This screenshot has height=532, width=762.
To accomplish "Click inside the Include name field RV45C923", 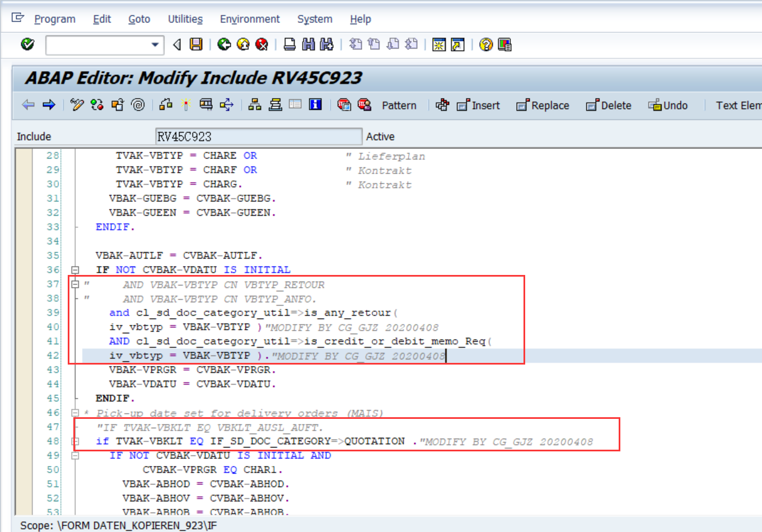I will pyautogui.click(x=258, y=136).
